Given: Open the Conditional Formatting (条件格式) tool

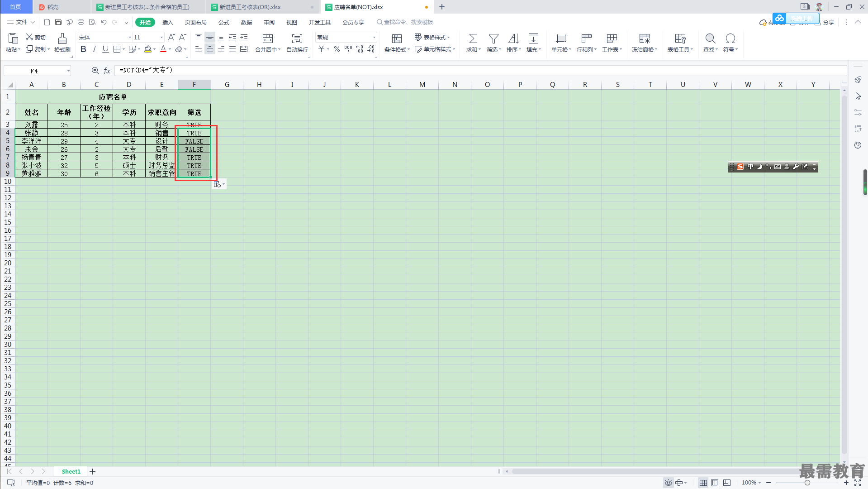Looking at the screenshot, I should click(x=397, y=38).
